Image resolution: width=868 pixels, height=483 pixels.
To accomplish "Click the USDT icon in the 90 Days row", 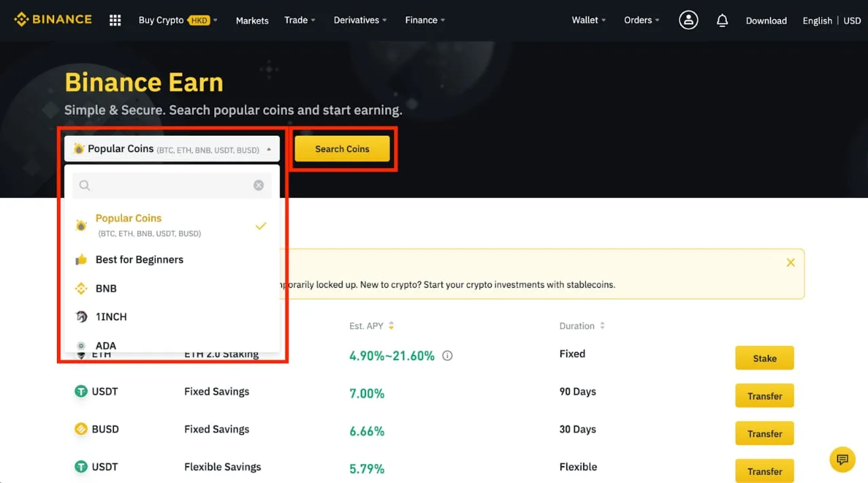I will [81, 391].
